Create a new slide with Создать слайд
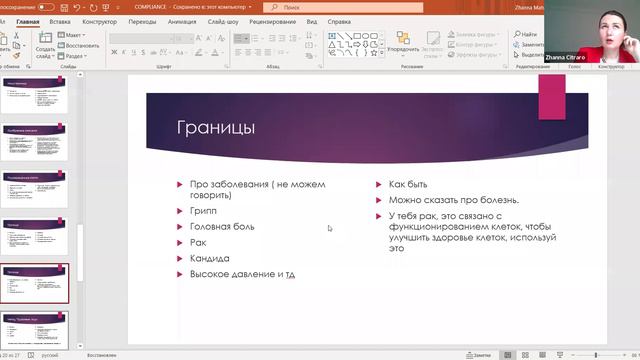The height and width of the screenshot is (360, 640). pos(45,45)
